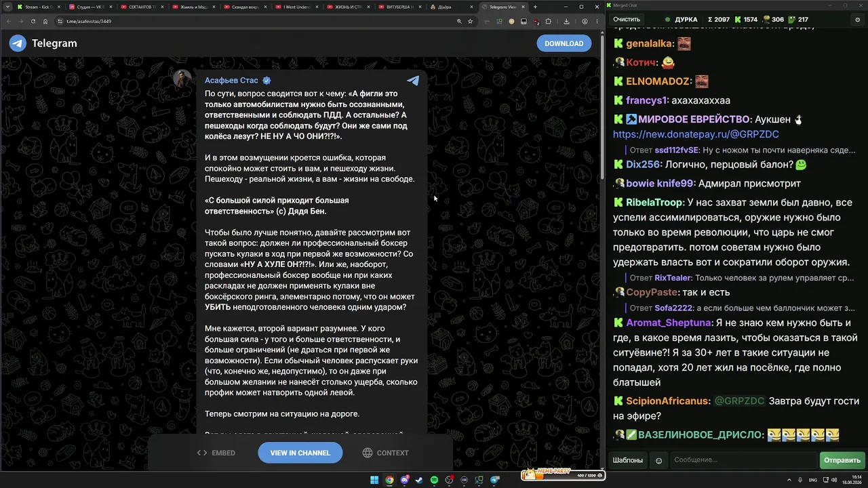Click the username RibelaTroop in chat
868x488 pixels.
click(x=654, y=203)
